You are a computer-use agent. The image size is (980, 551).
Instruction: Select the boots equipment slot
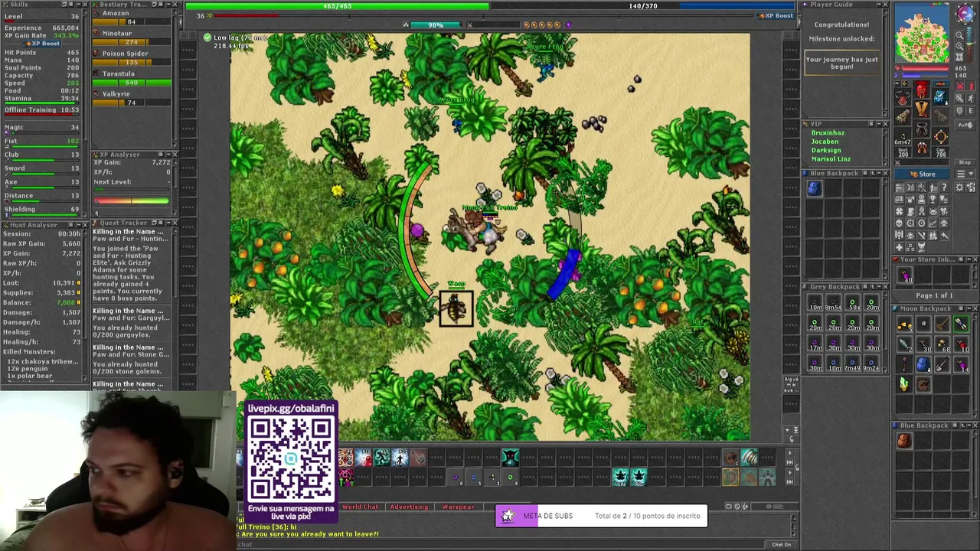point(922,148)
